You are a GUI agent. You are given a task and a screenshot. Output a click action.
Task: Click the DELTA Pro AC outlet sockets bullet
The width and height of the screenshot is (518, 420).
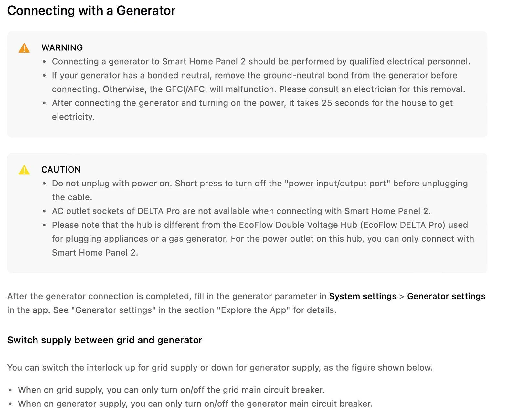(x=241, y=211)
